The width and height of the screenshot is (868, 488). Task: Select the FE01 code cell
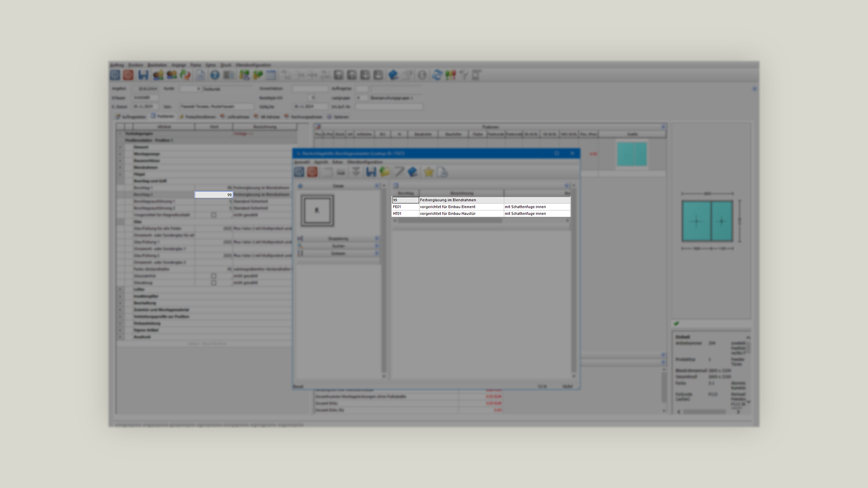[x=405, y=206]
